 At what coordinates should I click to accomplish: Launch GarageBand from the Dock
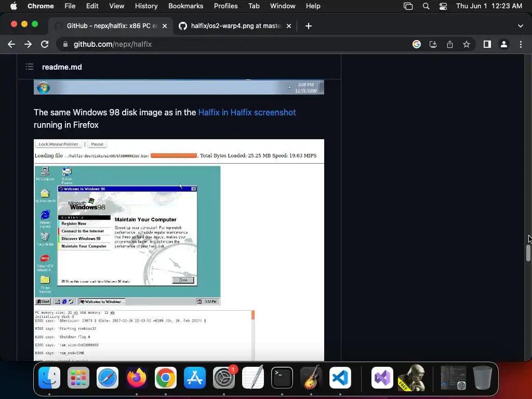311,378
